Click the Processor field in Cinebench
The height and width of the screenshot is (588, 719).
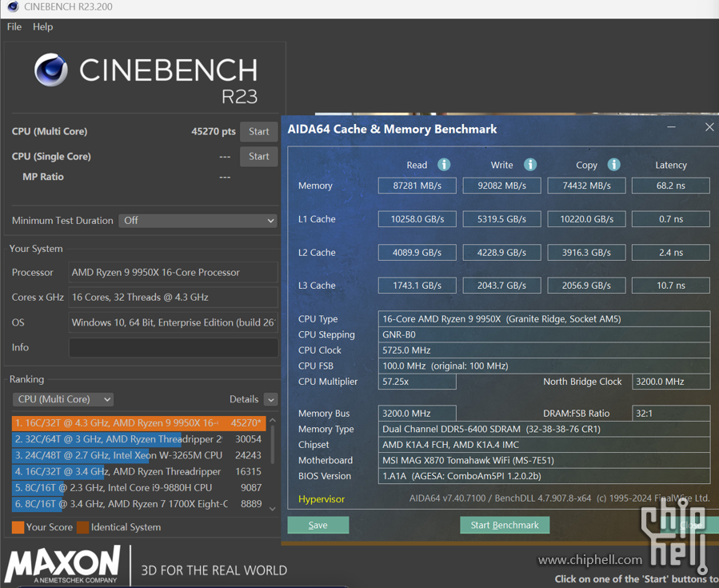click(x=174, y=273)
